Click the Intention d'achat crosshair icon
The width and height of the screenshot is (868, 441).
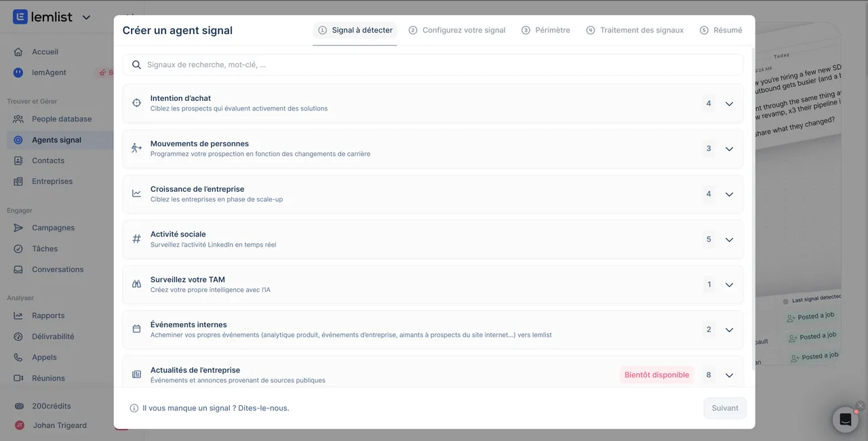[x=136, y=103]
